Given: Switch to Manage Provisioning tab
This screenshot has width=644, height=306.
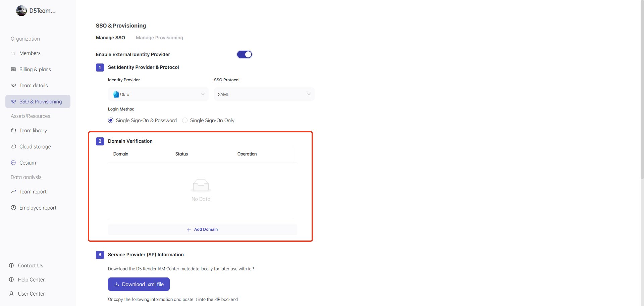Looking at the screenshot, I should 159,38.
